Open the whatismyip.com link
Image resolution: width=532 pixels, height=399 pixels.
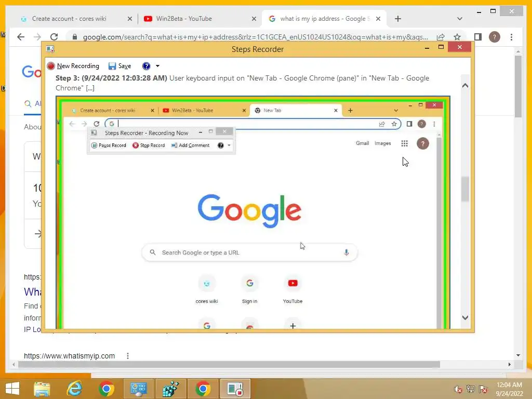click(x=69, y=355)
